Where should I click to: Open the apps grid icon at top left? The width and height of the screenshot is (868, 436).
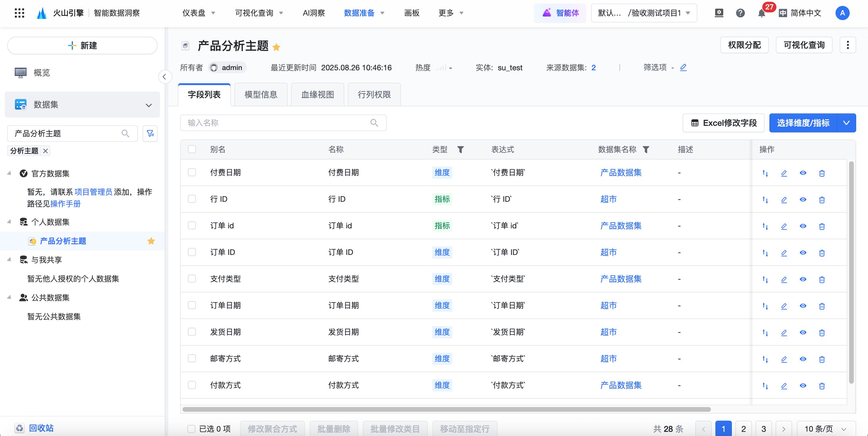click(19, 13)
